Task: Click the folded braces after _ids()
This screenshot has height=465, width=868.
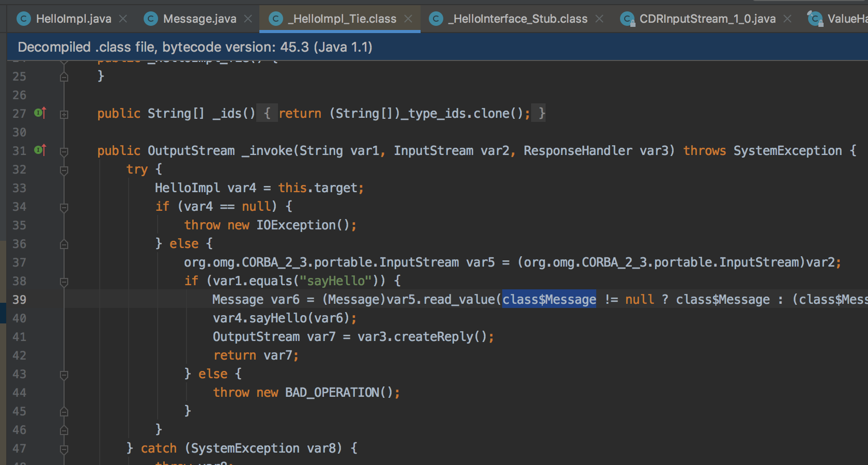Action: (x=267, y=113)
